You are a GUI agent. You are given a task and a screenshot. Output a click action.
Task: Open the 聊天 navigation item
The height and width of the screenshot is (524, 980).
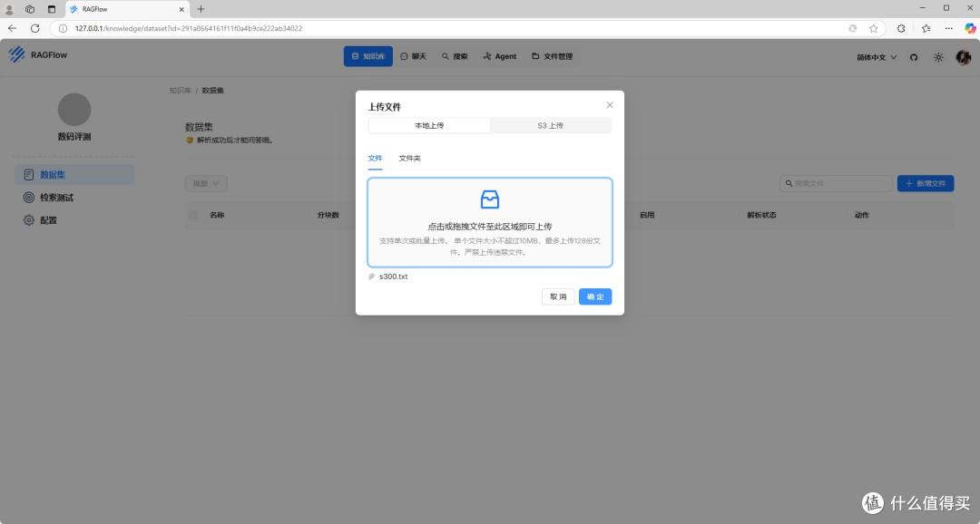coord(413,56)
